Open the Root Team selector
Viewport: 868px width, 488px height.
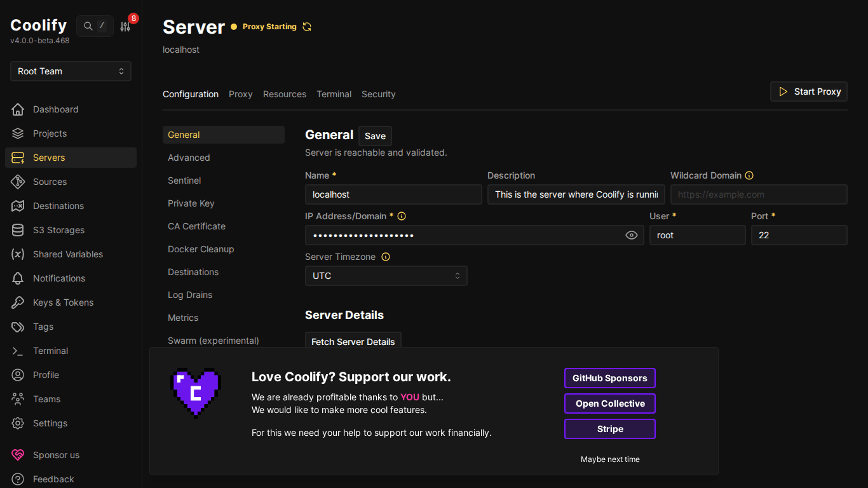click(70, 71)
